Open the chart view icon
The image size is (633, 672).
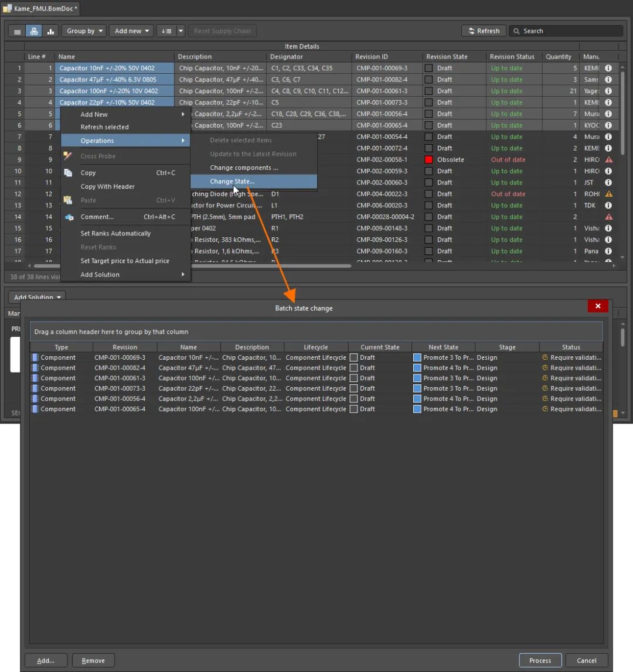50,31
